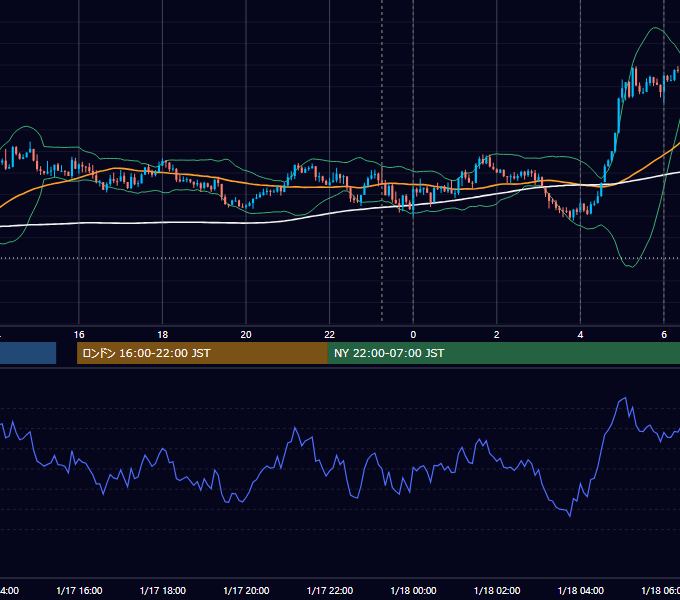Click the 22 hour label on chart axis
The image size is (680, 600).
[x=330, y=335]
